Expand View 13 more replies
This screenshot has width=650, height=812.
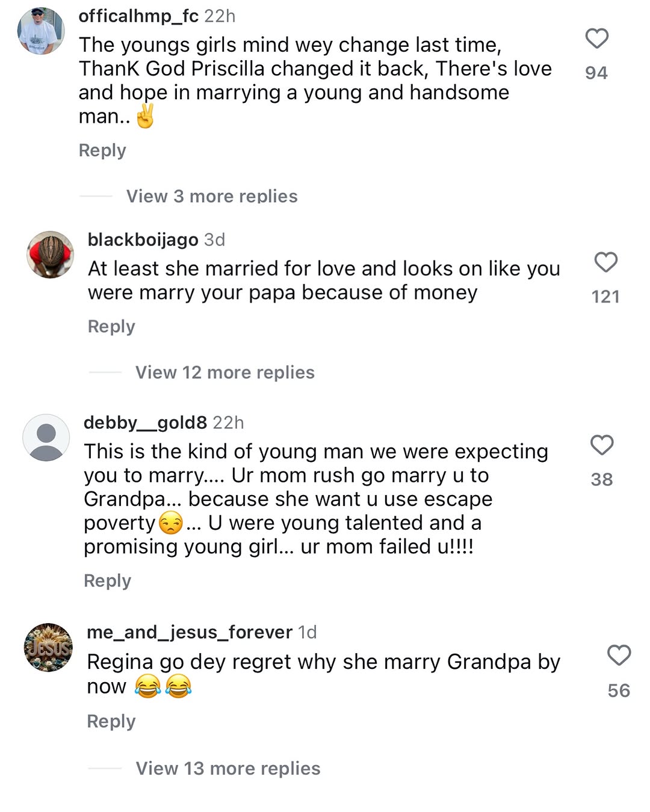pos(227,768)
